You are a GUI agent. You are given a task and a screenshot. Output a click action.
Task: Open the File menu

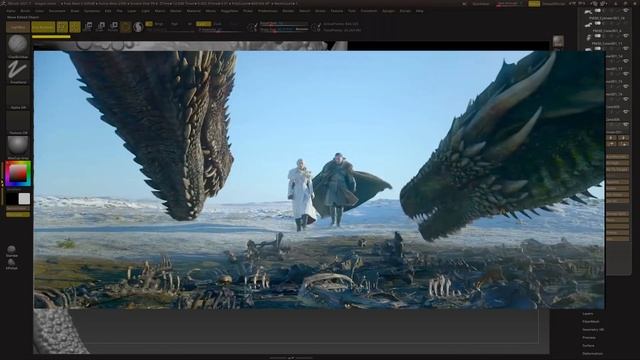coord(120,11)
